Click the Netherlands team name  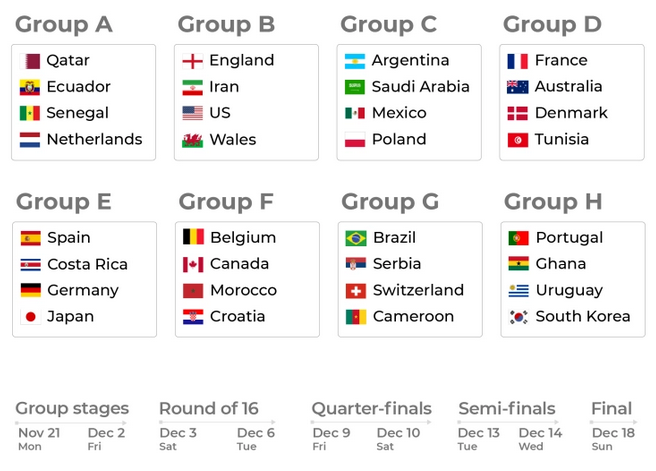[94, 140]
